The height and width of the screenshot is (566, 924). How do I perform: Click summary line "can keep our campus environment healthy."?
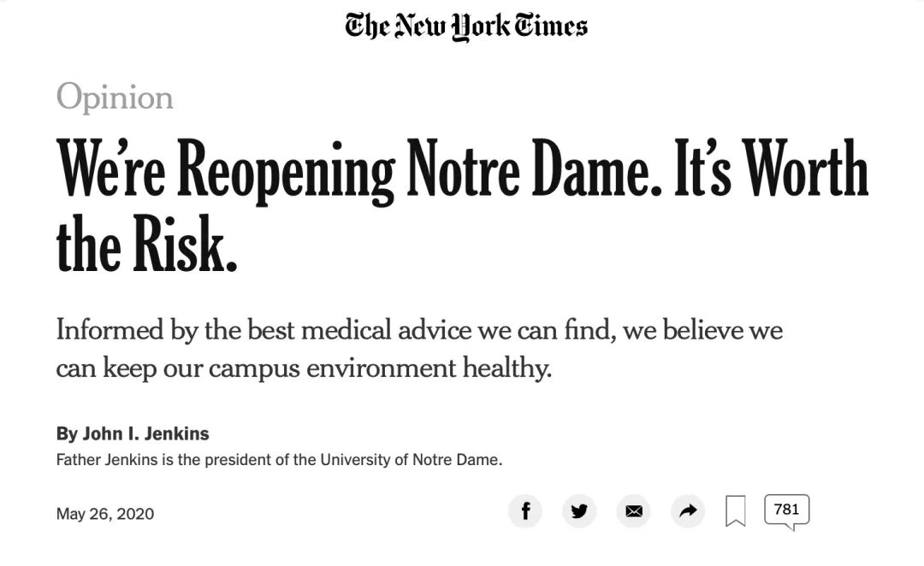coord(304,368)
